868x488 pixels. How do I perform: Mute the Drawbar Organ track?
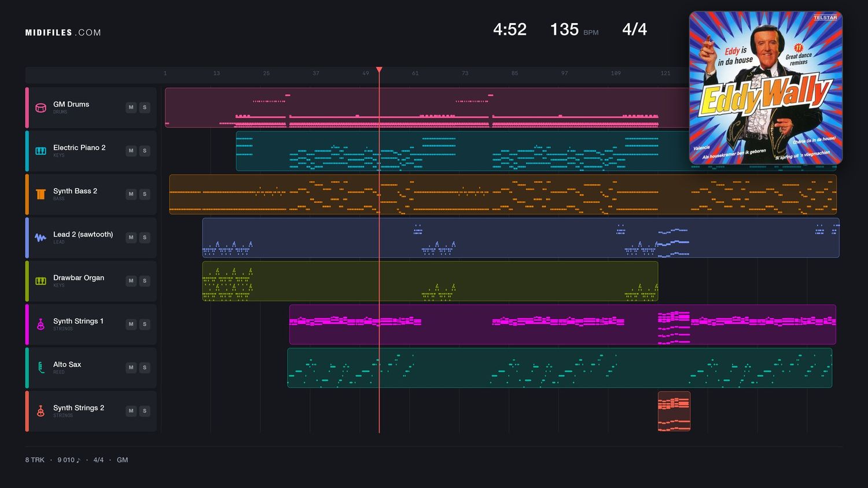[x=131, y=281]
